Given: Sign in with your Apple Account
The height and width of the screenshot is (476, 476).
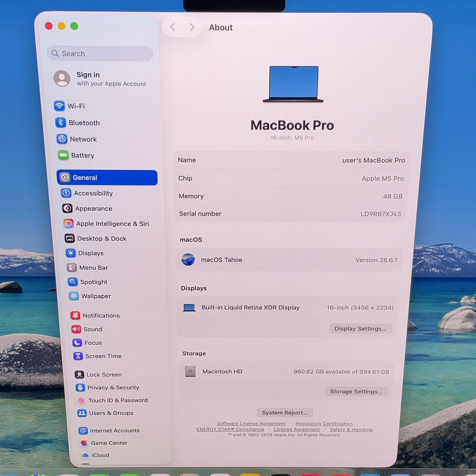Looking at the screenshot, I should pyautogui.click(x=100, y=79).
